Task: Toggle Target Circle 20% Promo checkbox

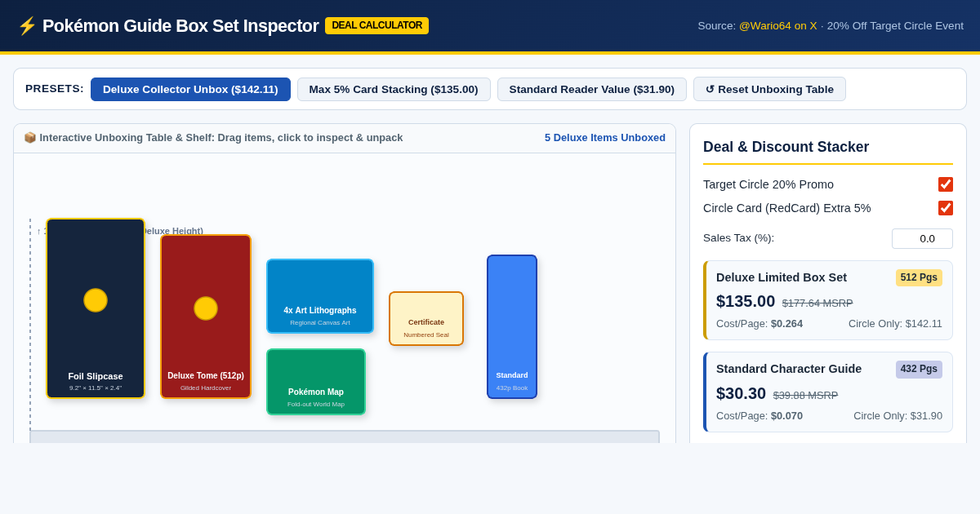Action: 946,184
